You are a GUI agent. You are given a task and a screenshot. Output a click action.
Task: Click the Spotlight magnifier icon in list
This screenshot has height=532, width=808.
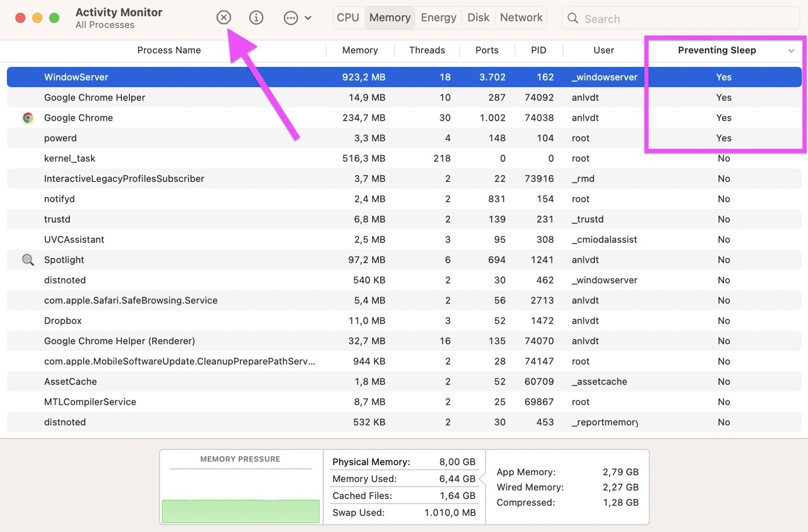pos(28,260)
